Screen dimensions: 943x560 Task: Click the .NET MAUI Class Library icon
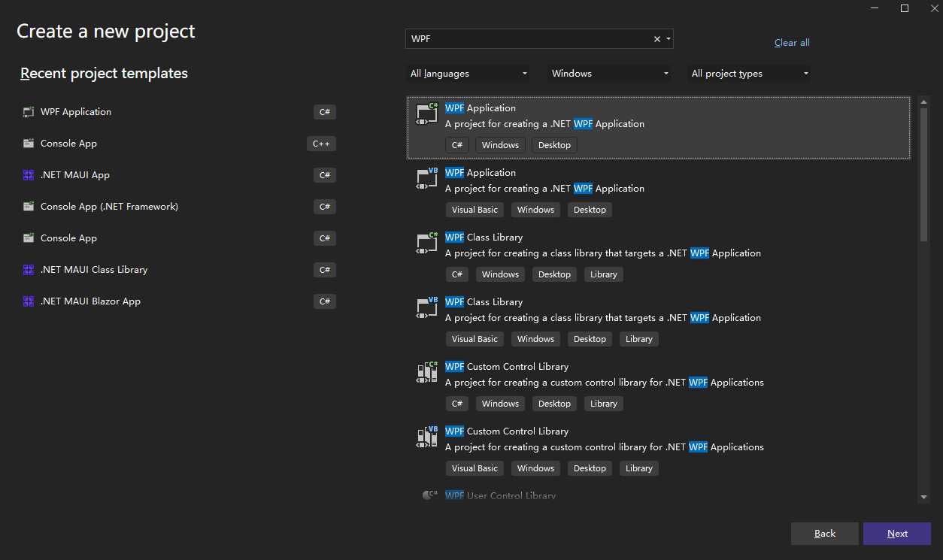tap(29, 270)
